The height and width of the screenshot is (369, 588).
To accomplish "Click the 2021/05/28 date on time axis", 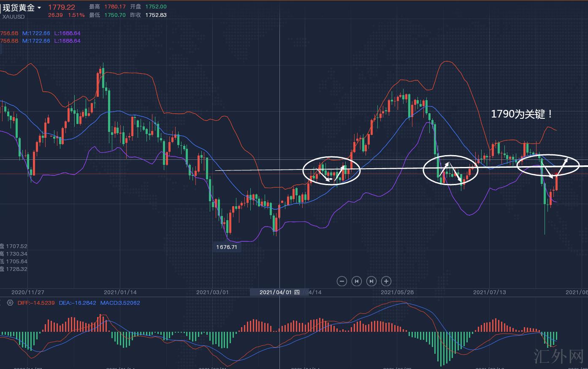I will 397,292.
